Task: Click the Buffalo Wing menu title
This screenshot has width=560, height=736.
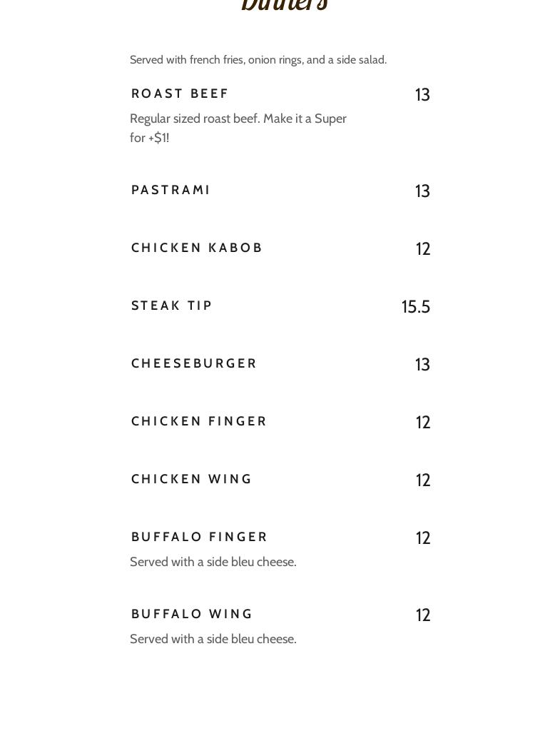Action: (193, 615)
